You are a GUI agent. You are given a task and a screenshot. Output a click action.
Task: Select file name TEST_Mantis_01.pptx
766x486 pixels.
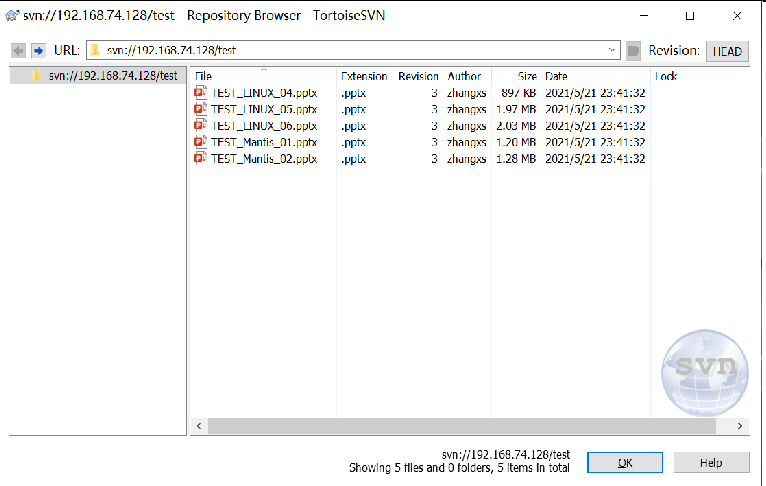click(264, 143)
